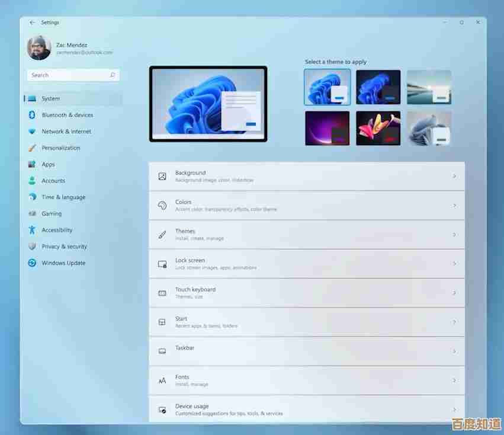Open the Taskbar settings row
Viewport: 504px width, 435px height.
point(306,351)
